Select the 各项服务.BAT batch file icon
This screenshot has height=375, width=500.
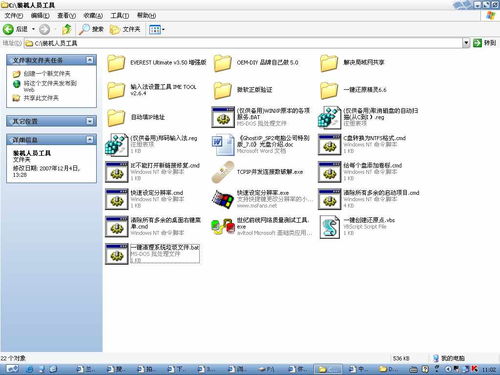pyautogui.click(x=223, y=117)
